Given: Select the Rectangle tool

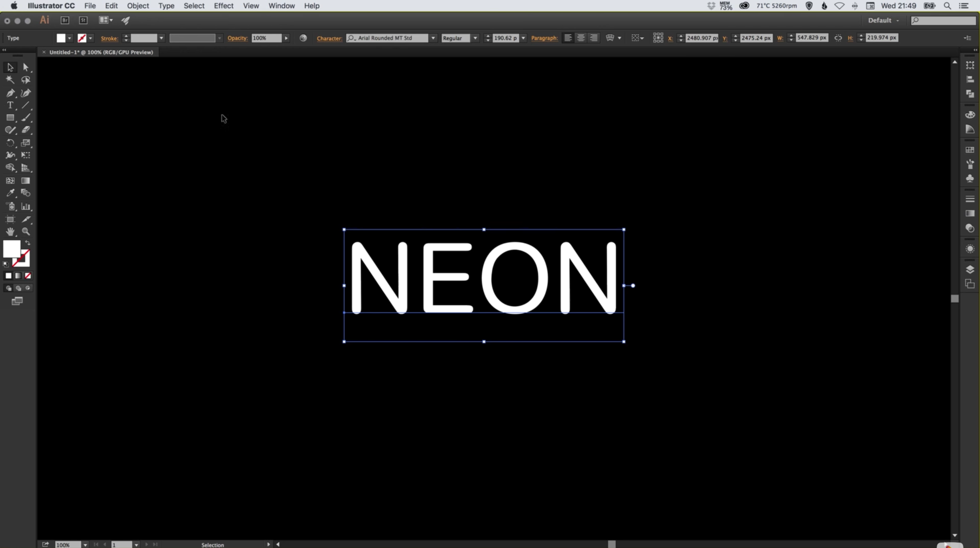Looking at the screenshot, I should click(x=10, y=118).
